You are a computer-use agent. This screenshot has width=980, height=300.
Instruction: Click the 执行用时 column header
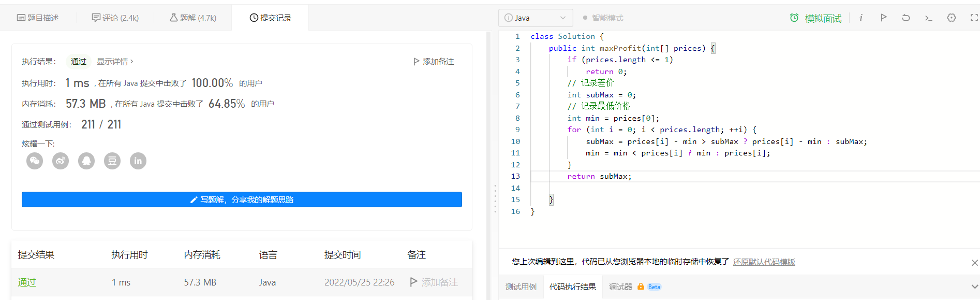pyautogui.click(x=129, y=254)
